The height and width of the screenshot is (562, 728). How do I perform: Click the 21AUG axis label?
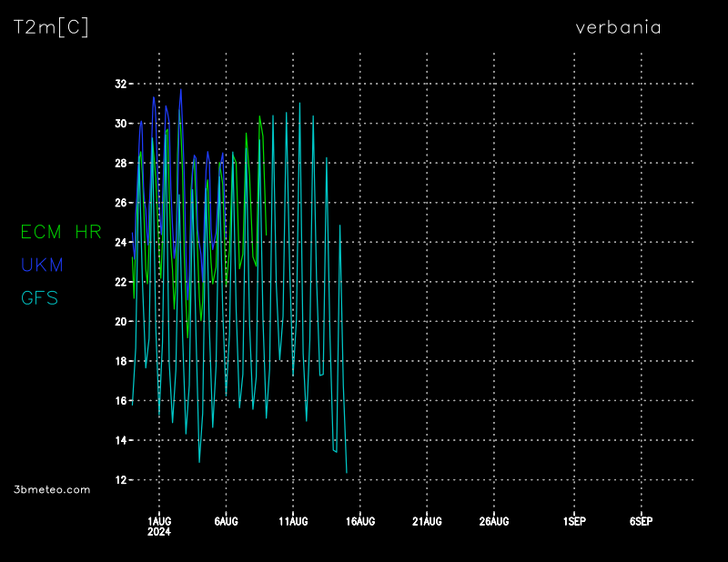coord(427,521)
